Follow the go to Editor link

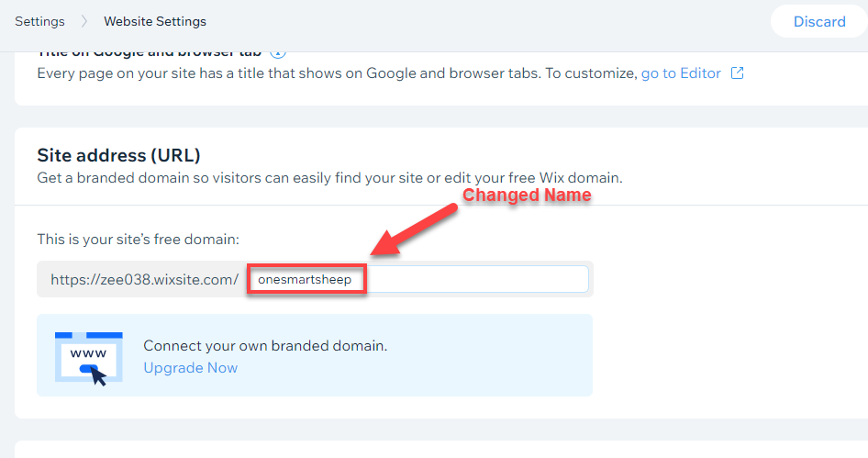click(x=681, y=73)
